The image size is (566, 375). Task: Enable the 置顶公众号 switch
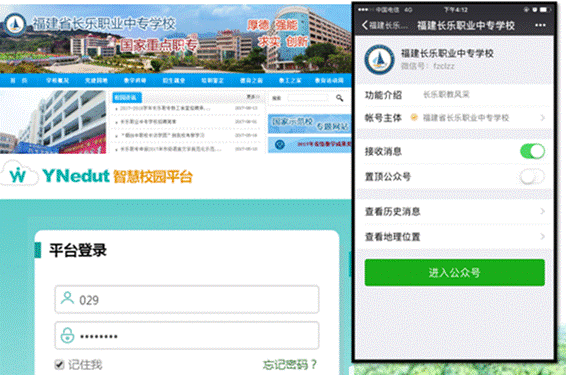pyautogui.click(x=532, y=176)
